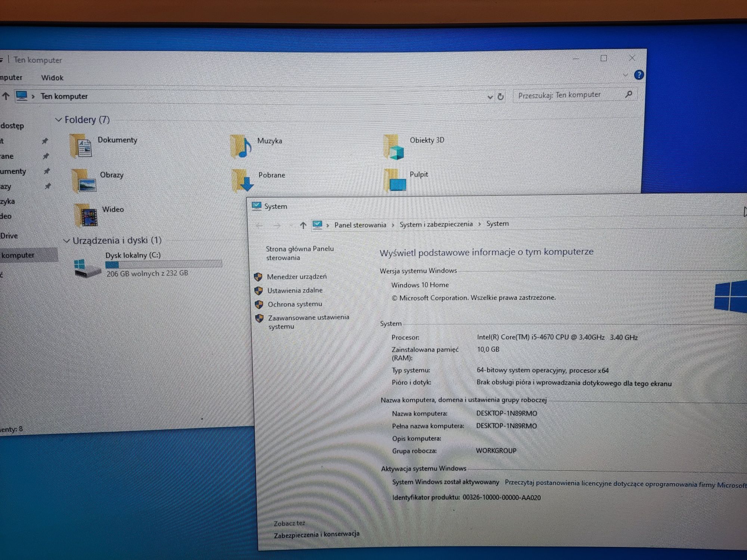Click the Control Panel icon in System breadcrumb
The image size is (747, 560).
[x=317, y=225]
